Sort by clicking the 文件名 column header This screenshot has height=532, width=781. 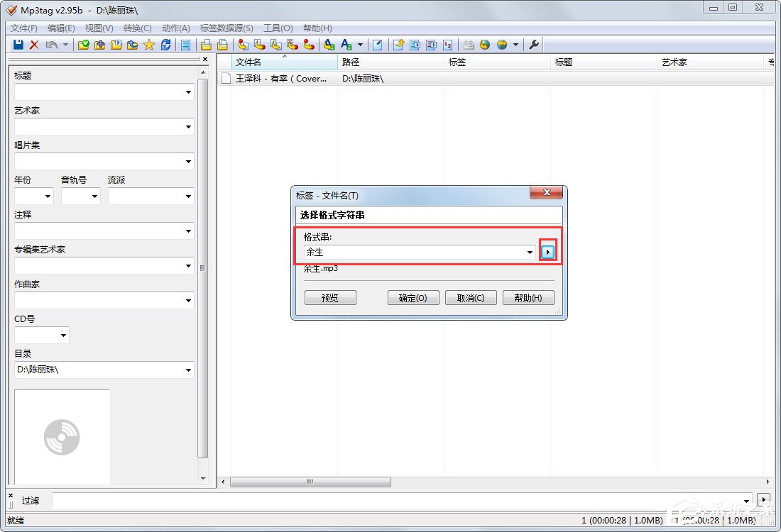click(x=247, y=62)
